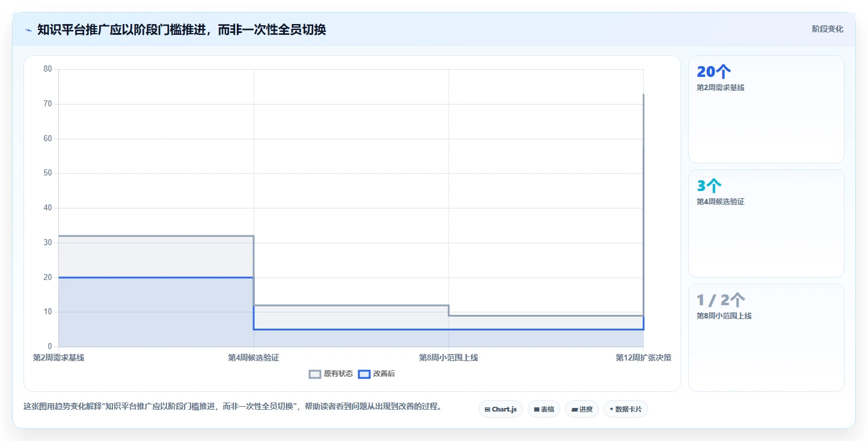Click the y-axis value 50

pos(48,173)
